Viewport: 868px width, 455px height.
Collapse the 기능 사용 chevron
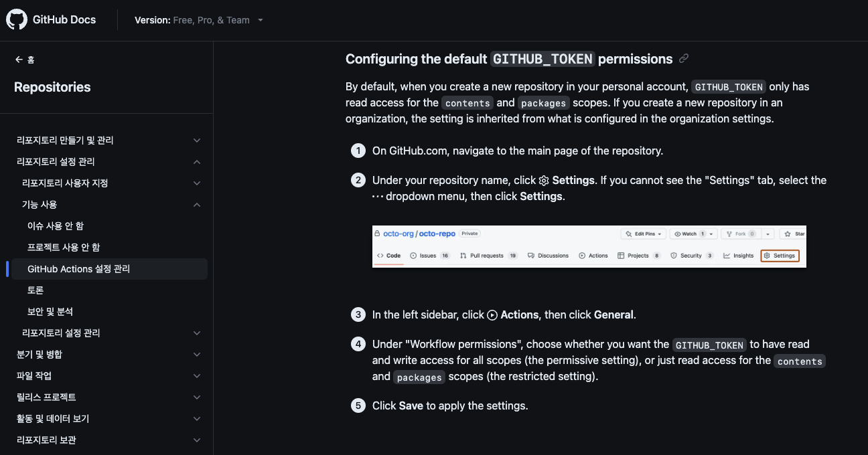(x=197, y=205)
